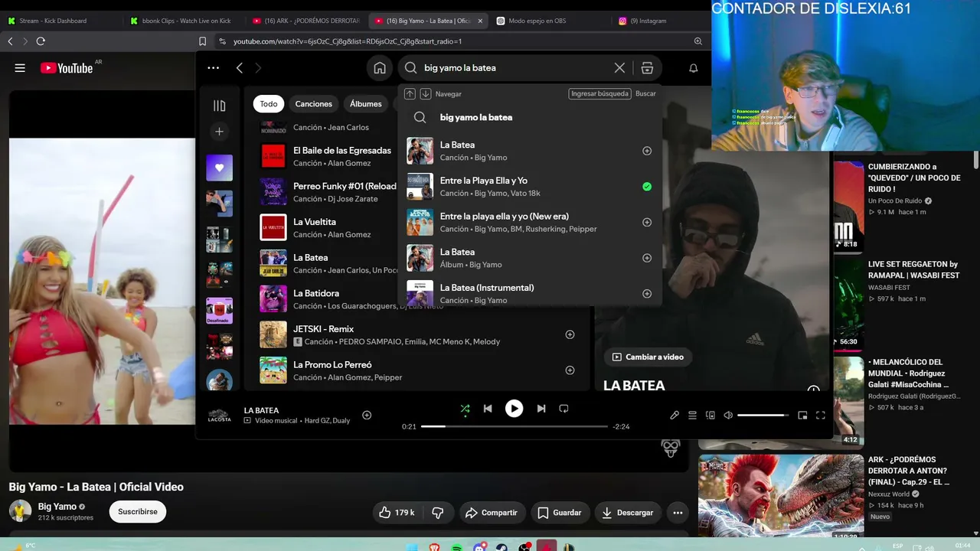The width and height of the screenshot is (980, 551).
Task: Add JETSKI - Remix to Liked Songs
Action: coord(570,334)
